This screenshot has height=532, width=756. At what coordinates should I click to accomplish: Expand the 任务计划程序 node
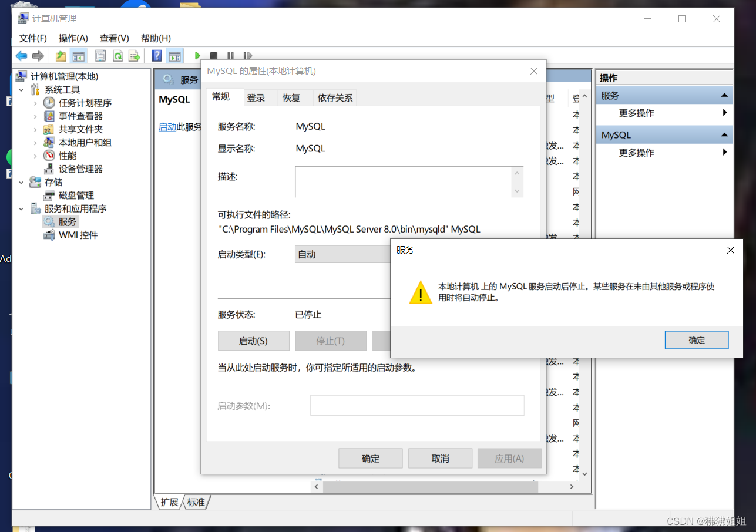[35, 103]
